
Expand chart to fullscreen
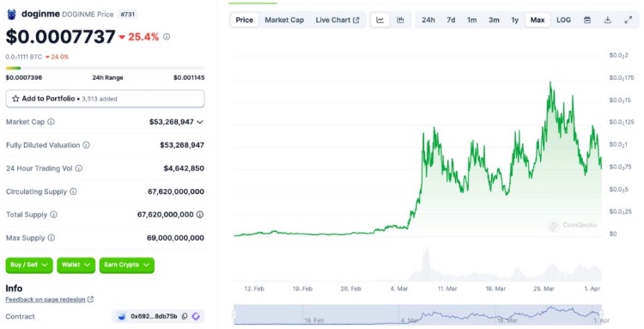(x=629, y=20)
